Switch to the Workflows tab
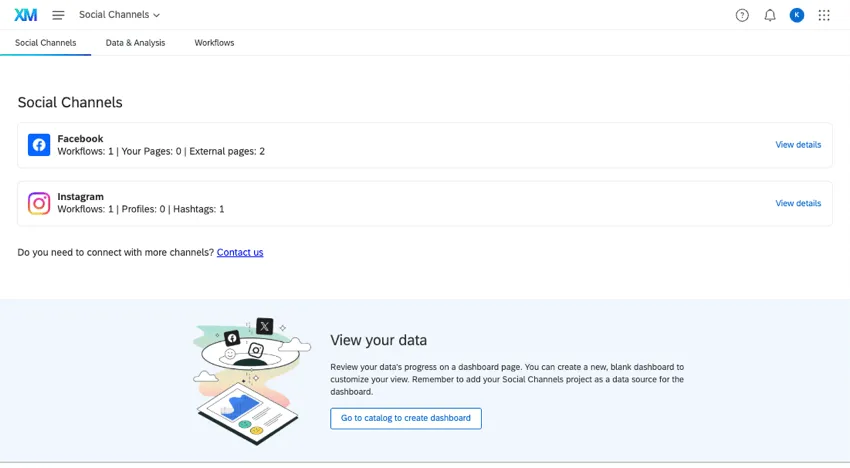850x468 pixels. coord(214,43)
